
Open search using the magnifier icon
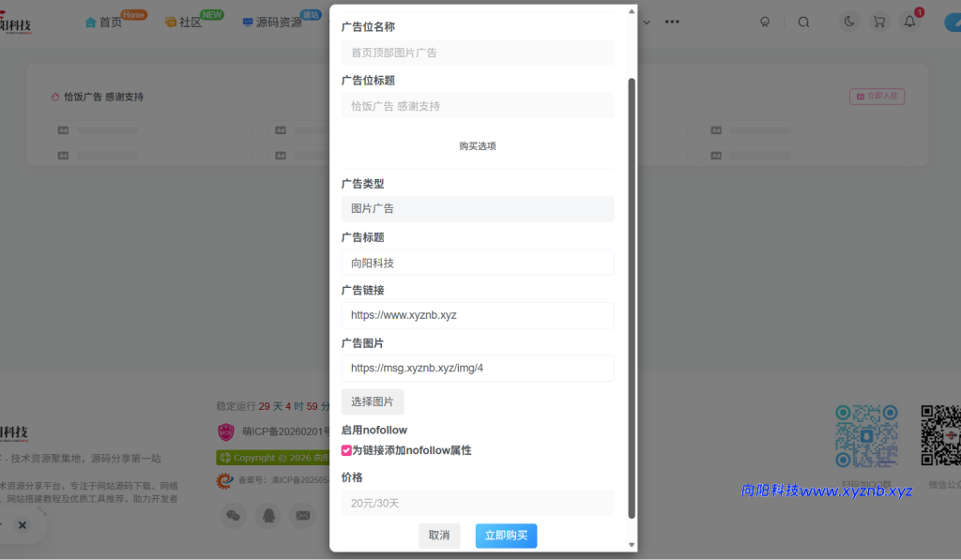coord(803,22)
